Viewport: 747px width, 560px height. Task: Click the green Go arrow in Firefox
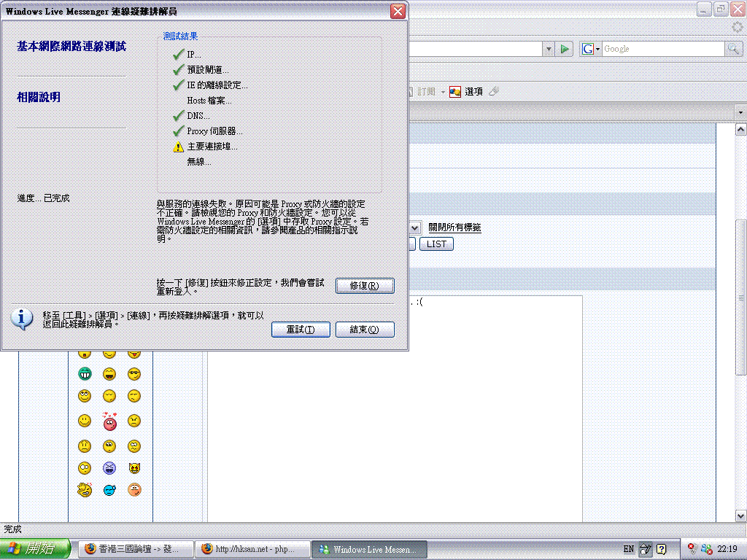565,49
